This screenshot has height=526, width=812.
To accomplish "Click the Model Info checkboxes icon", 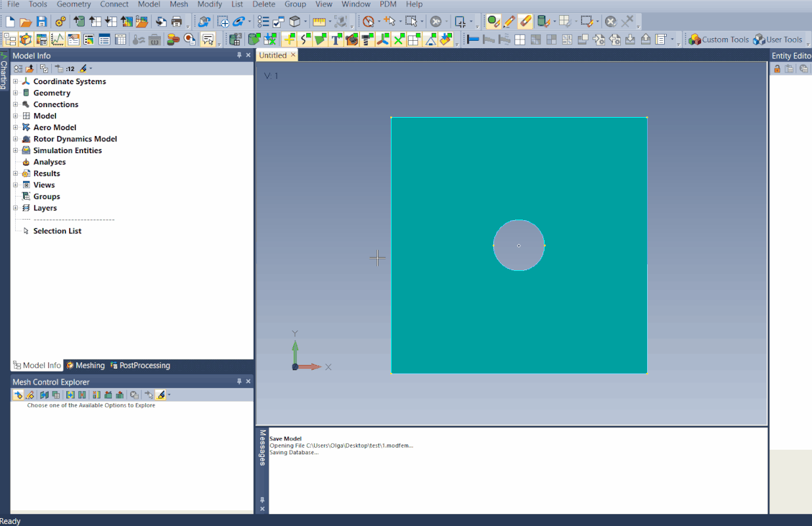I will [44, 68].
